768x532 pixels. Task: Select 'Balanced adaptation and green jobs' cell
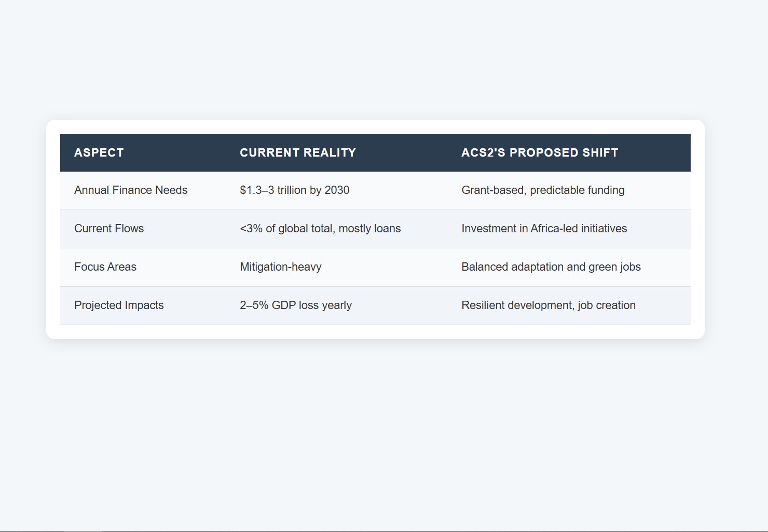(551, 267)
